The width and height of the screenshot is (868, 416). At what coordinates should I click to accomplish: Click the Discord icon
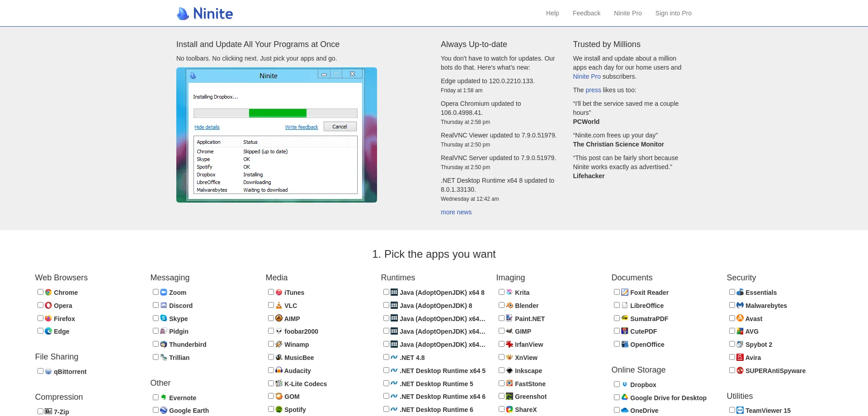click(164, 306)
